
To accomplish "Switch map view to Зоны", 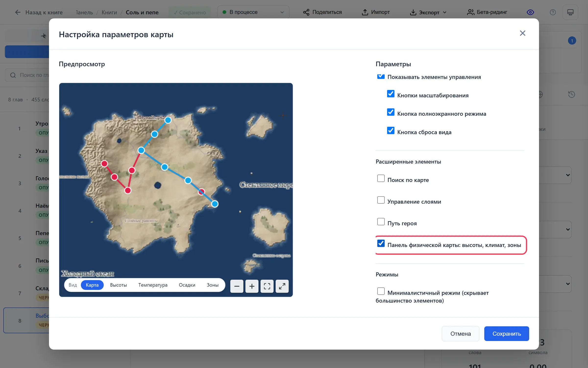I will click(x=212, y=285).
